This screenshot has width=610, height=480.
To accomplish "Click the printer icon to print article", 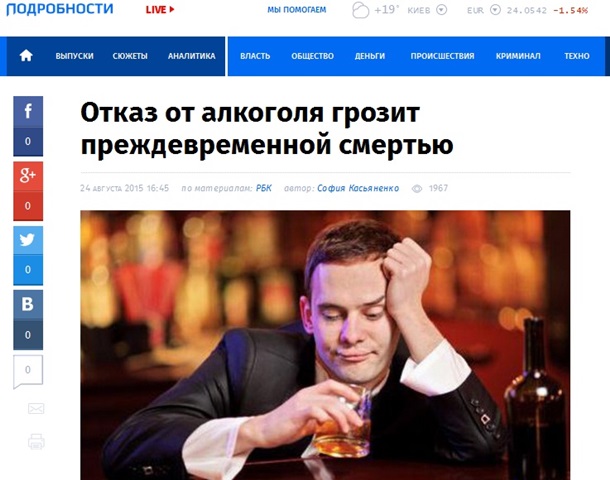I will [x=36, y=442].
